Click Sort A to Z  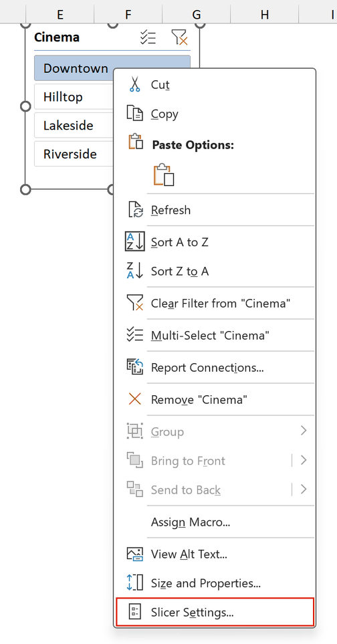click(x=215, y=242)
